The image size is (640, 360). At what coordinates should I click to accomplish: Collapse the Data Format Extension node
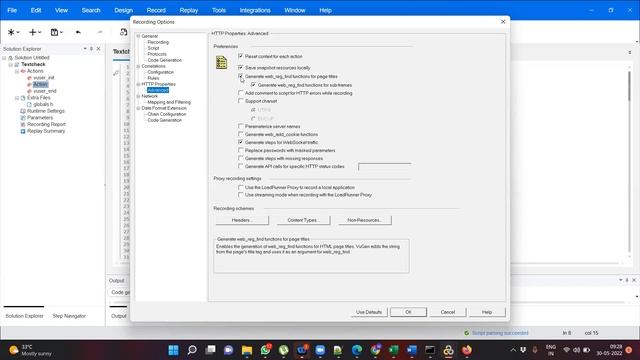click(x=138, y=108)
